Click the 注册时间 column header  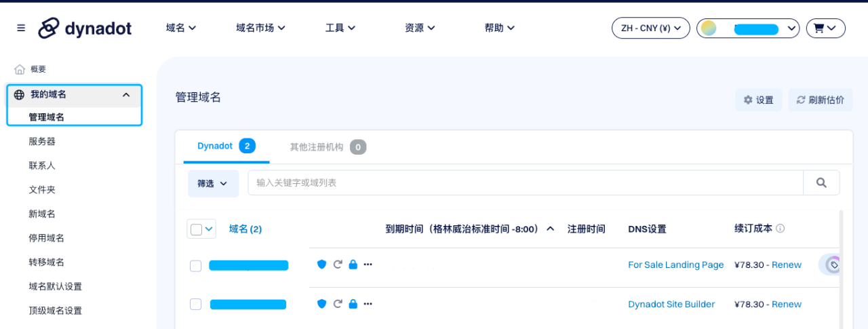[587, 229]
